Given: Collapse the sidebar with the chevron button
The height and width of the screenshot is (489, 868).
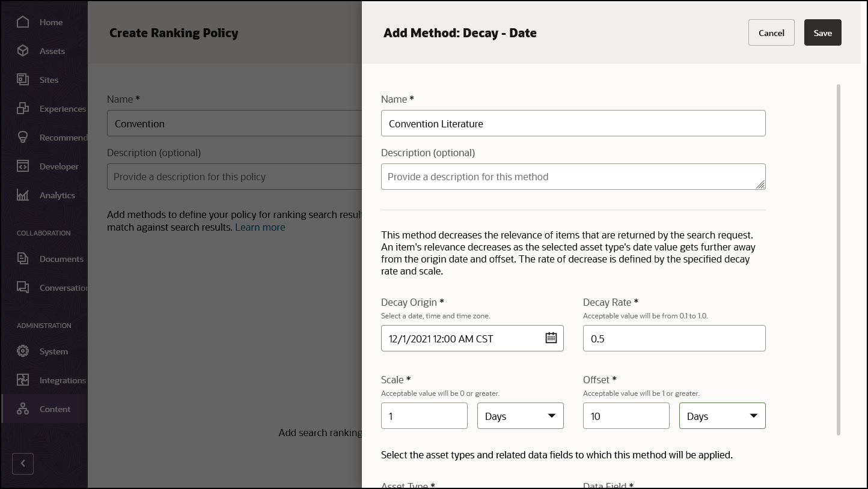Looking at the screenshot, I should (23, 463).
